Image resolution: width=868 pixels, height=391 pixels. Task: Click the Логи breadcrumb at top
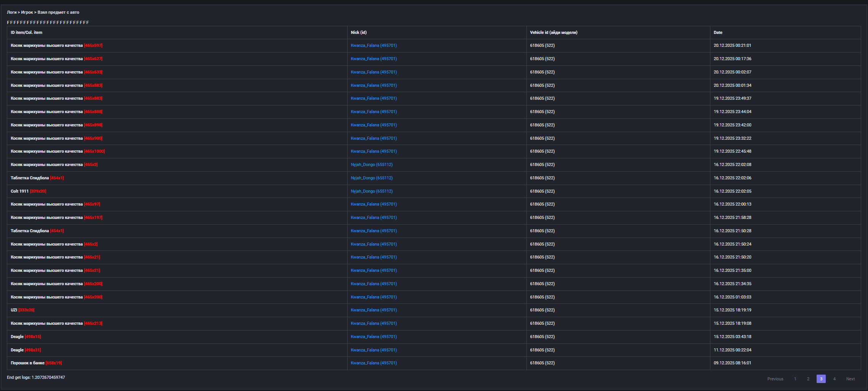pyautogui.click(x=11, y=12)
